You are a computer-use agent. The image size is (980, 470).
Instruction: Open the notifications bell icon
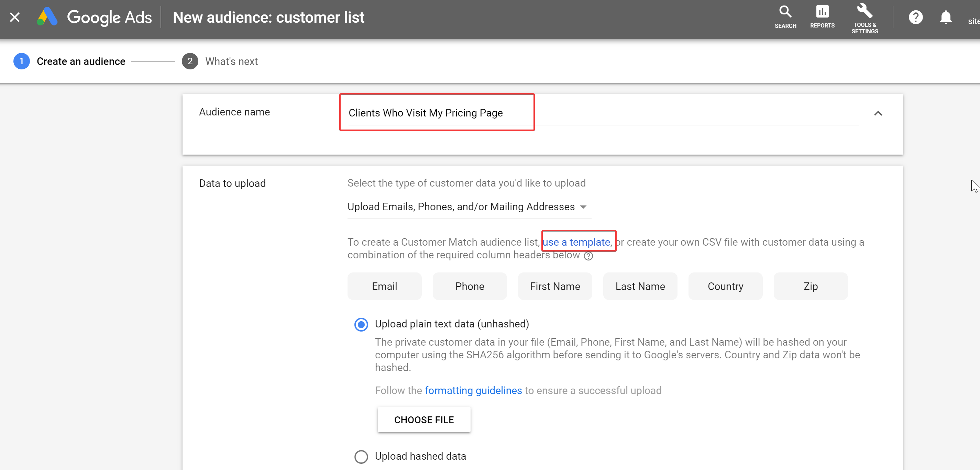point(945,17)
